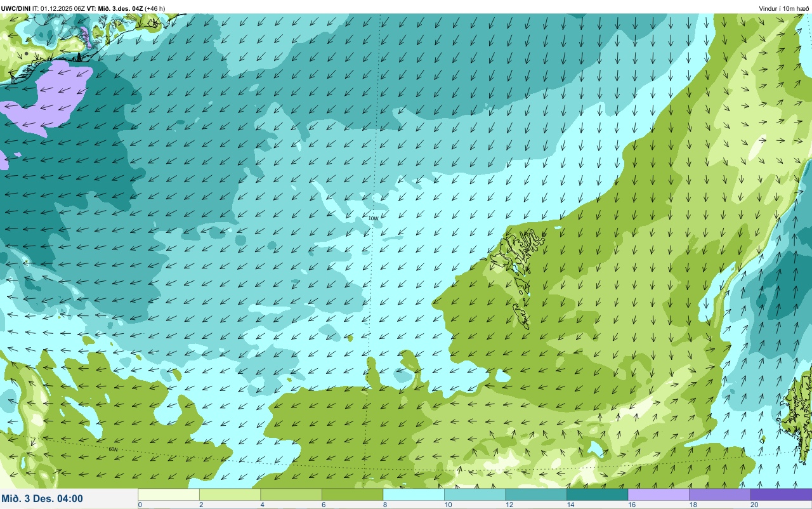
Task: Click the light lavender 16–18 legend swatch
Action: click(658, 494)
